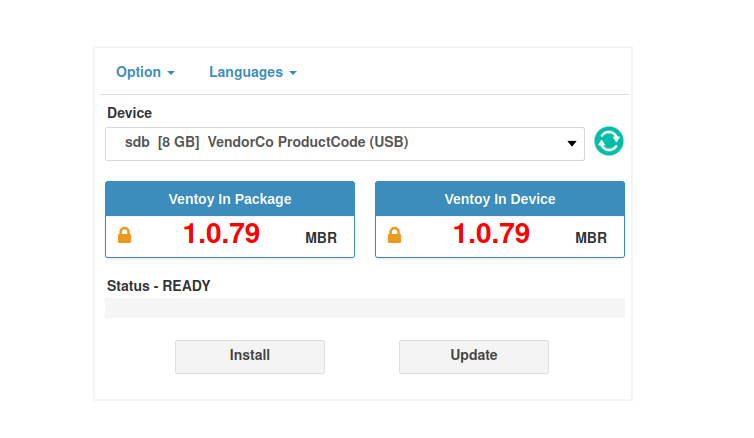Click lock icon in Ventoy In Package
754x438 pixels.
(125, 236)
